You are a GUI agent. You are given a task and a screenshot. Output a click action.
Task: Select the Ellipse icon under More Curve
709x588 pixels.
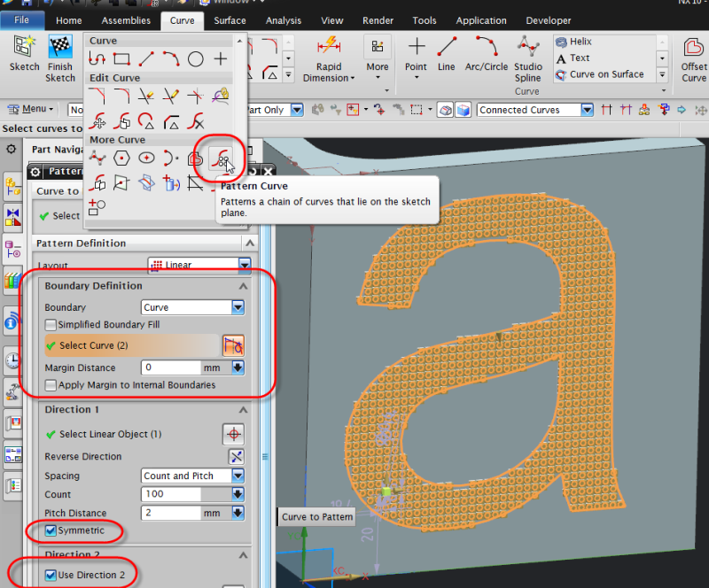coord(146,159)
